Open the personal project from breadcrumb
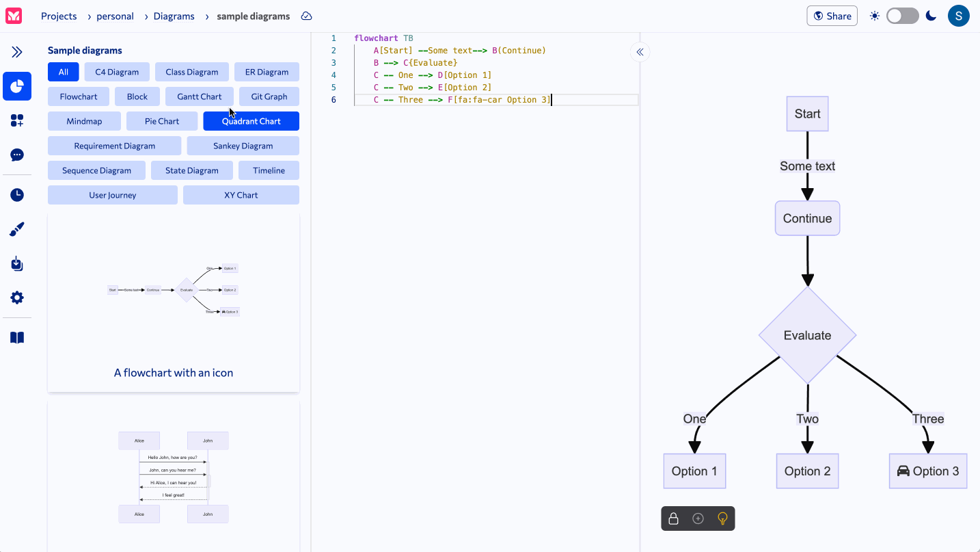This screenshot has height=552, width=980. (x=115, y=16)
